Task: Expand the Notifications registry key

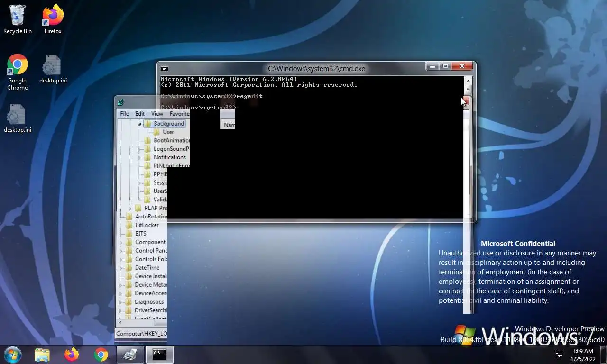Action: click(140, 157)
